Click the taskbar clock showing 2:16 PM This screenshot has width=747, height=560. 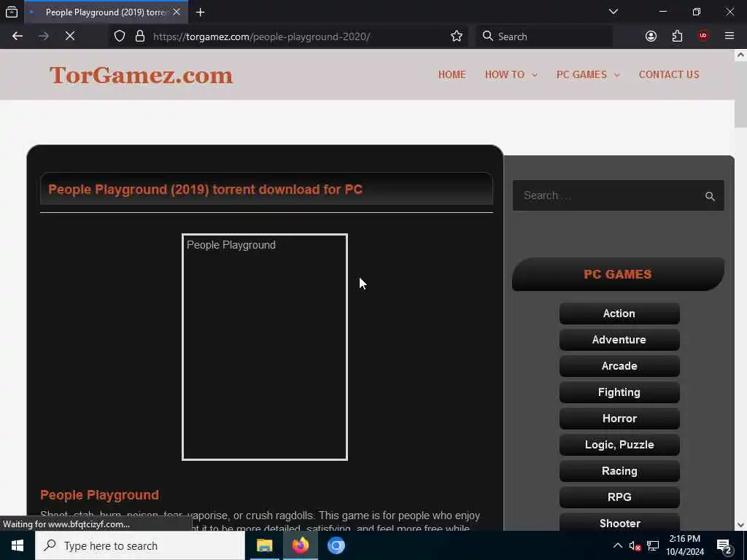point(684,545)
